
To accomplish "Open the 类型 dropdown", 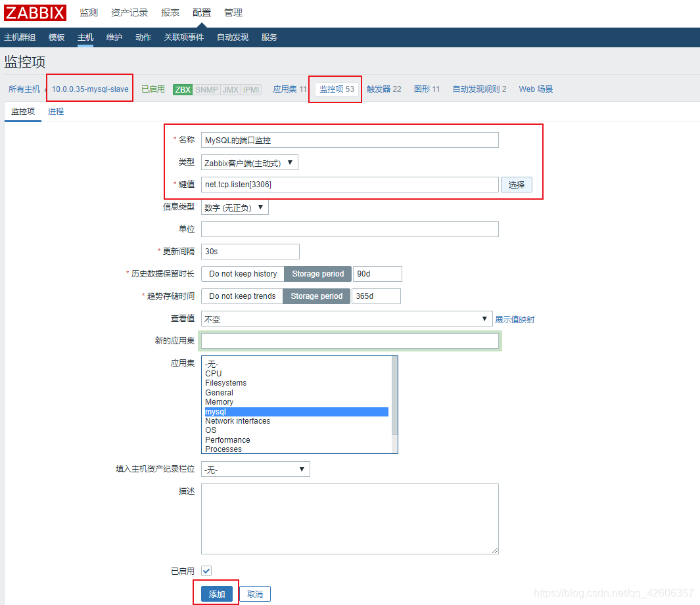I will (250, 163).
